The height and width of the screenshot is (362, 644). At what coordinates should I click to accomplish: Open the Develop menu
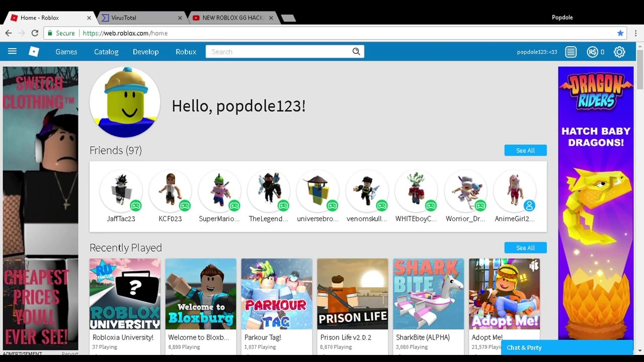(146, 52)
